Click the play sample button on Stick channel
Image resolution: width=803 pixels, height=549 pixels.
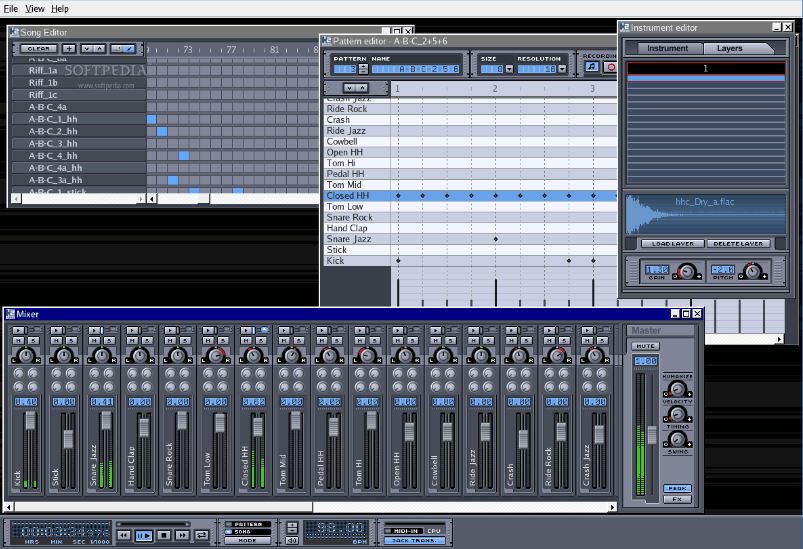(x=56, y=330)
